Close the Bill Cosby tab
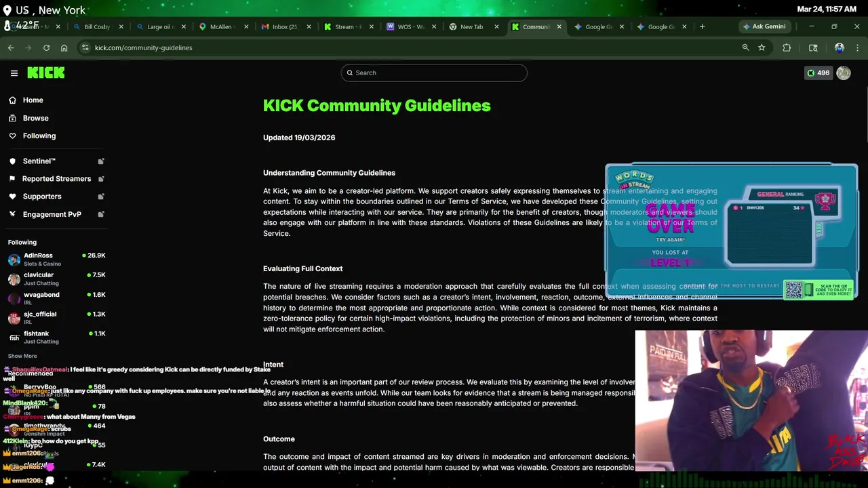 tap(121, 26)
